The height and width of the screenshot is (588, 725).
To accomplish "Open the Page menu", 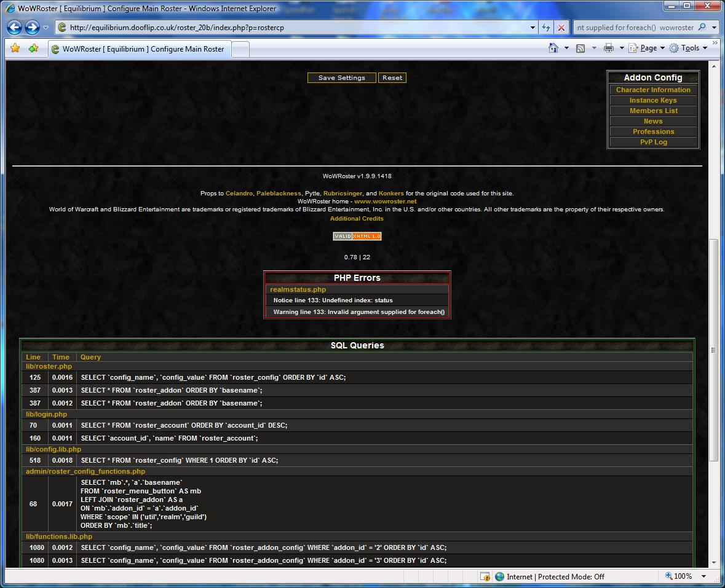I will (x=646, y=48).
